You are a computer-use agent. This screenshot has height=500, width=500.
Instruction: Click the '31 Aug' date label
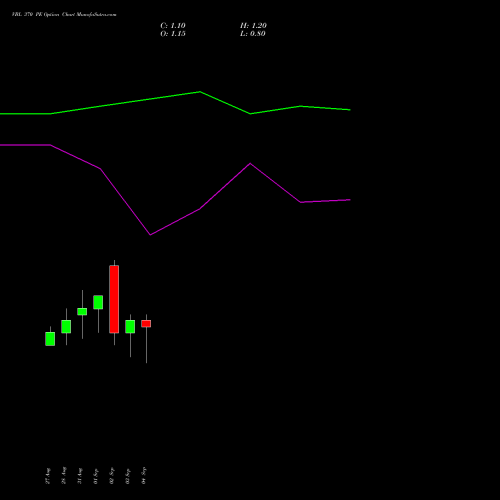point(80,476)
